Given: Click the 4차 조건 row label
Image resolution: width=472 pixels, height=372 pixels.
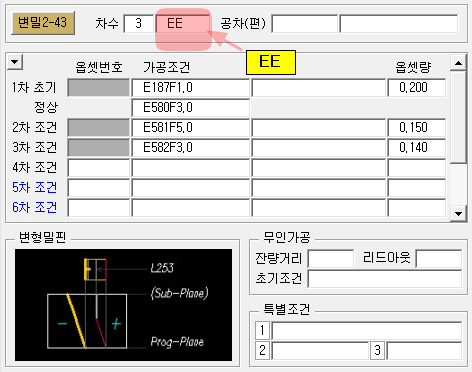Looking at the screenshot, I should click(34, 167).
